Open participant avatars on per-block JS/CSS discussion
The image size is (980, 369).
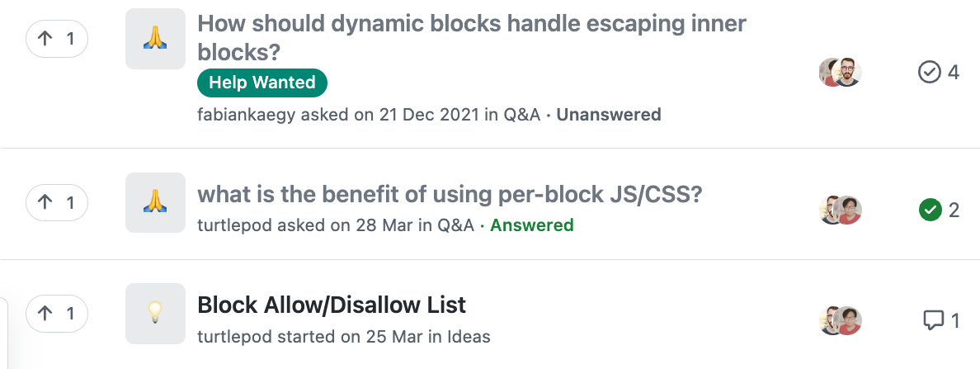point(840,210)
